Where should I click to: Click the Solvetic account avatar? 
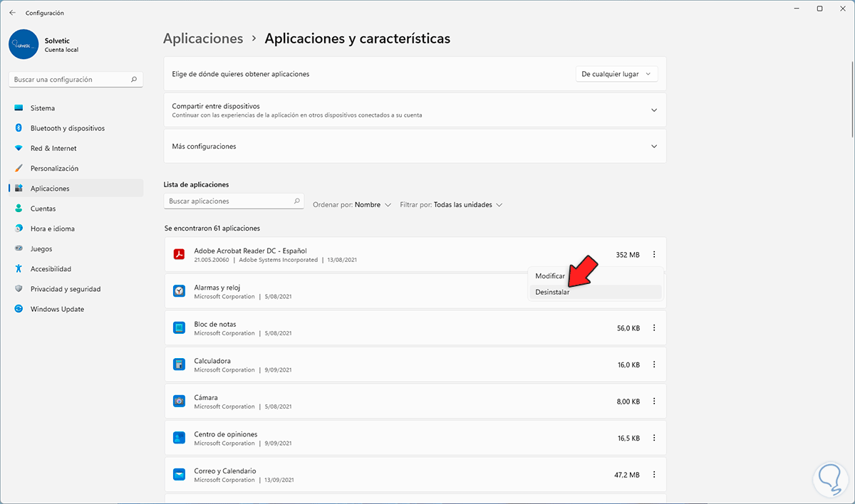point(24,44)
